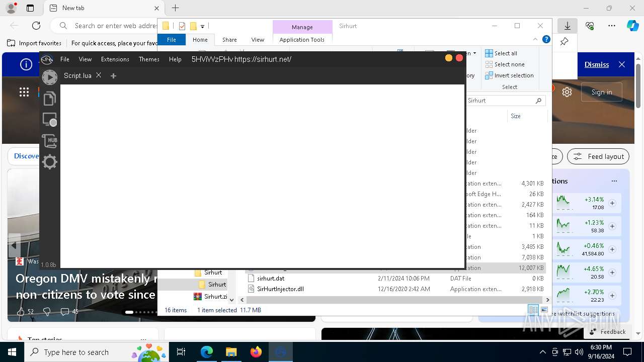
Task: Open the Script HUB icon
Action: [49, 141]
